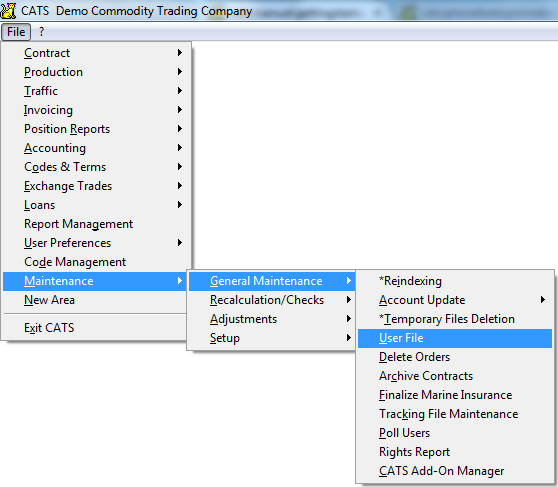The width and height of the screenshot is (558, 487).
Task: Click the CATS application icon in title bar
Action: [8, 10]
